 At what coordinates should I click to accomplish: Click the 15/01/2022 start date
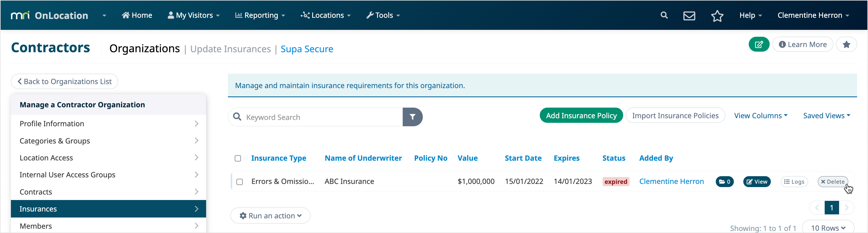pos(524,181)
